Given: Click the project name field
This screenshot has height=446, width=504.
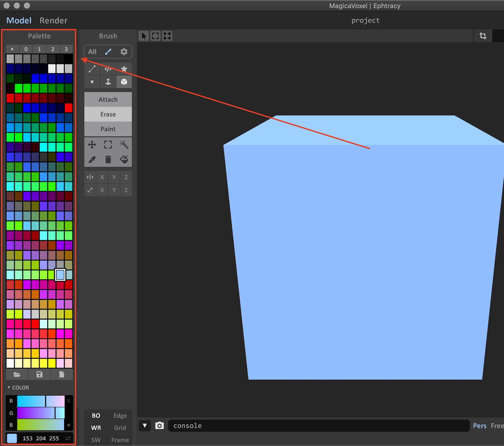Looking at the screenshot, I should pyautogui.click(x=365, y=21).
